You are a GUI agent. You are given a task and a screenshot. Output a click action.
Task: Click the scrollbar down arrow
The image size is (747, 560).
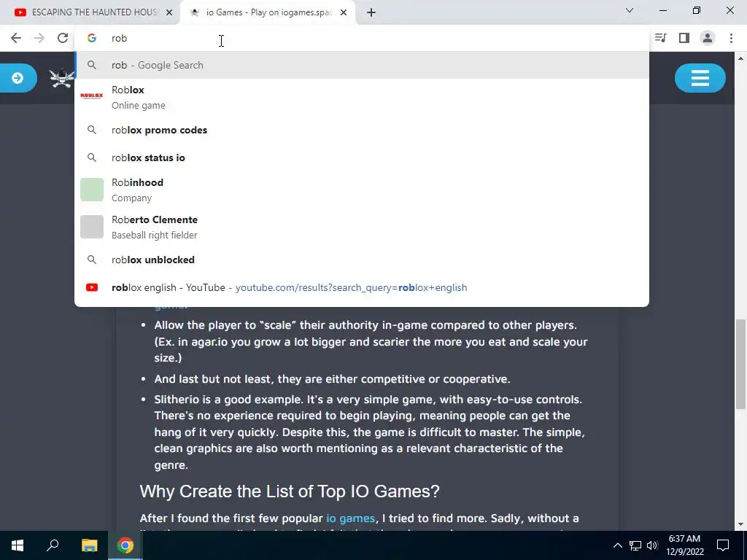[740, 524]
